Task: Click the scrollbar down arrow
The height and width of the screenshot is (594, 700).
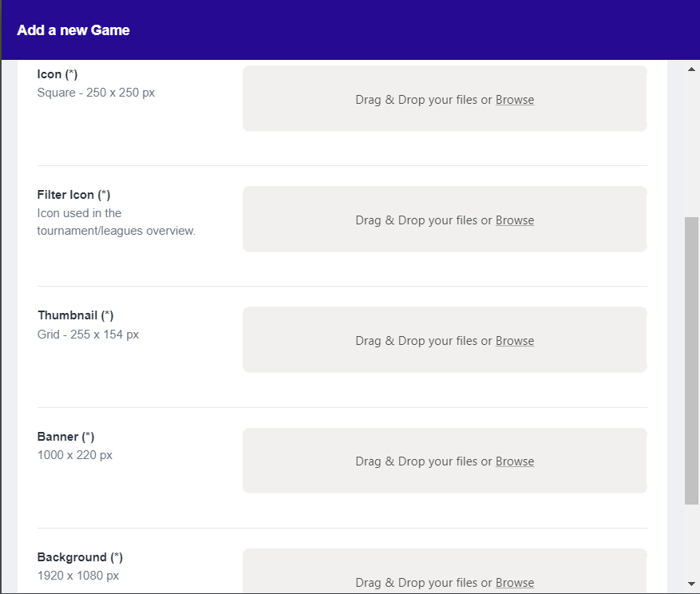Action: point(691,584)
